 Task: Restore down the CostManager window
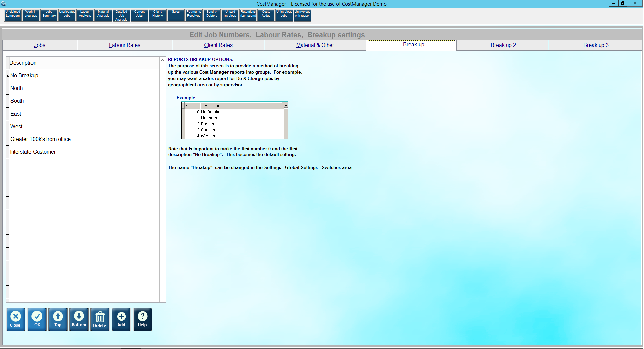623,3
